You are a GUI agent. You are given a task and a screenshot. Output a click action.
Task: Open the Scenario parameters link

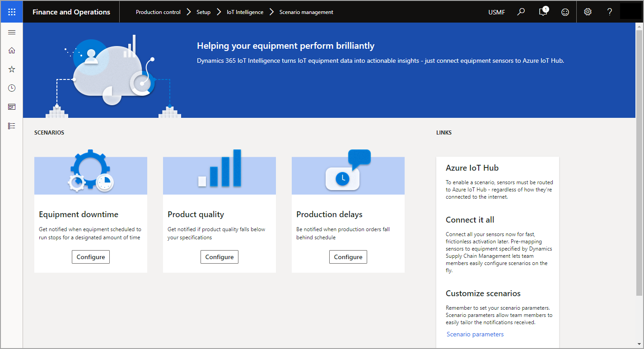475,335
